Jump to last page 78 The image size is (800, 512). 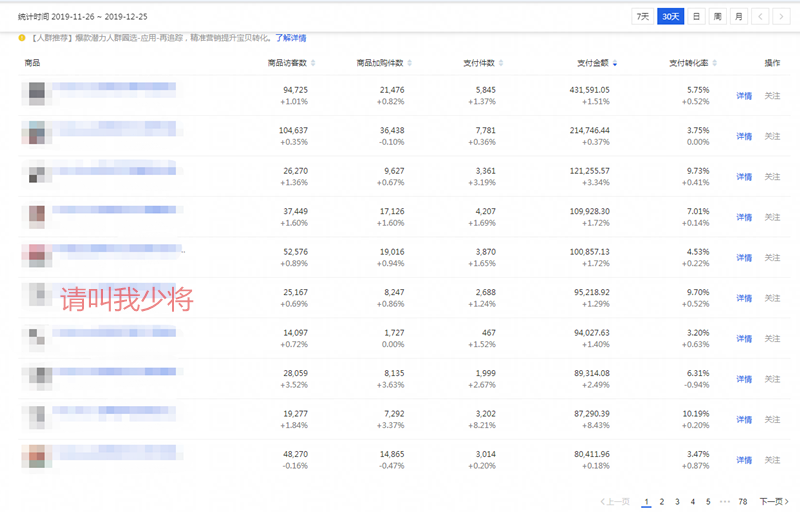[x=743, y=501]
